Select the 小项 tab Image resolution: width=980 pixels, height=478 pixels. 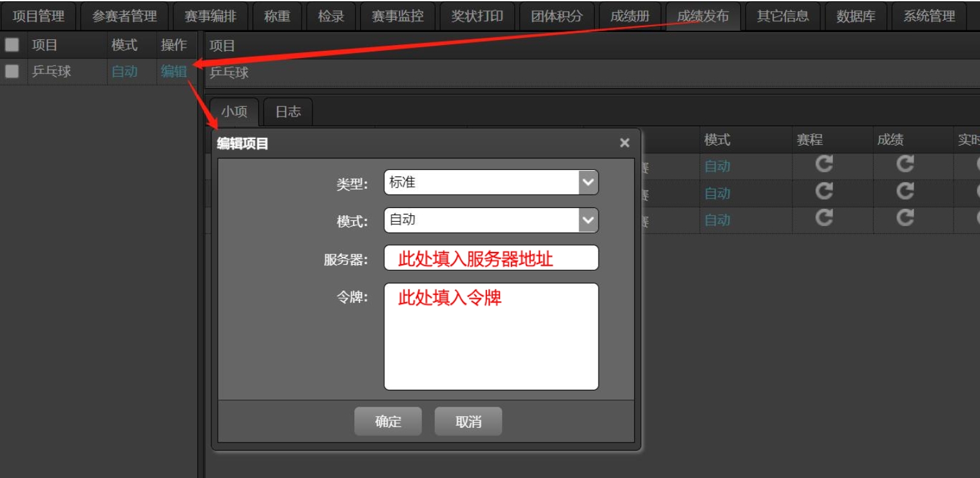(234, 111)
